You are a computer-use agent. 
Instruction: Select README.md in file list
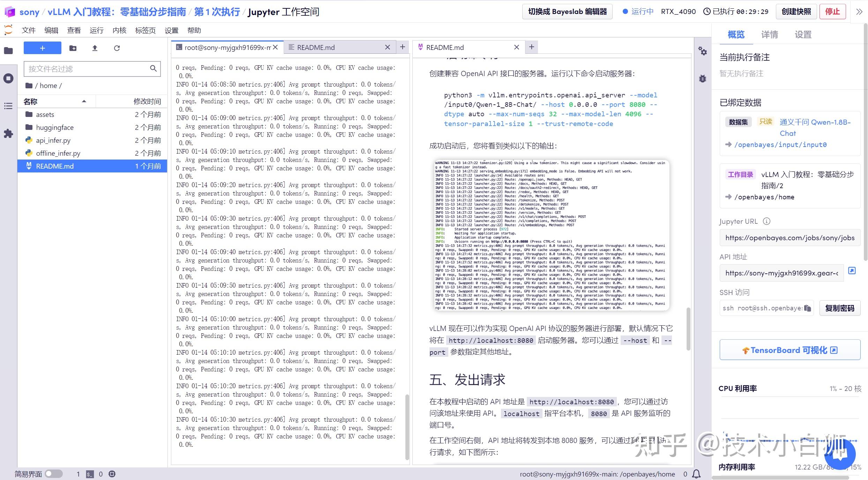pyautogui.click(x=92, y=166)
